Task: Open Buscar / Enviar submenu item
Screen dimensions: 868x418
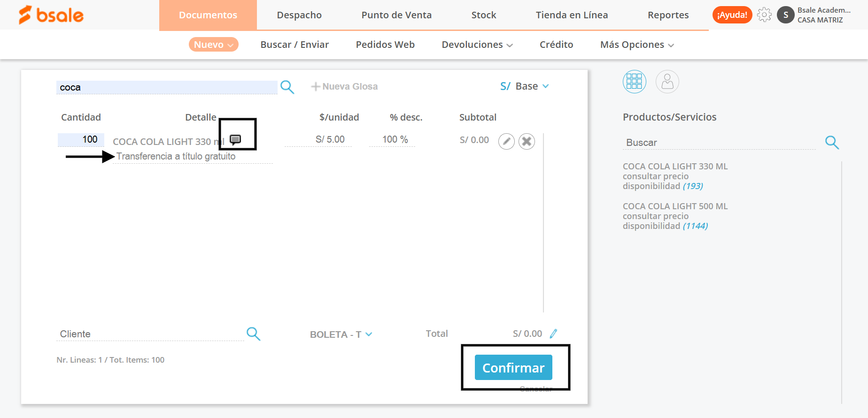Action: coord(294,45)
